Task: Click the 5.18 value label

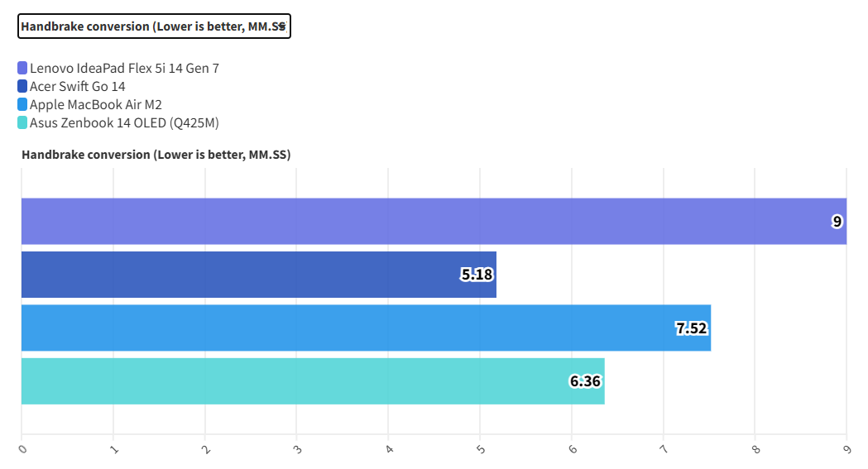Action: [x=477, y=275]
